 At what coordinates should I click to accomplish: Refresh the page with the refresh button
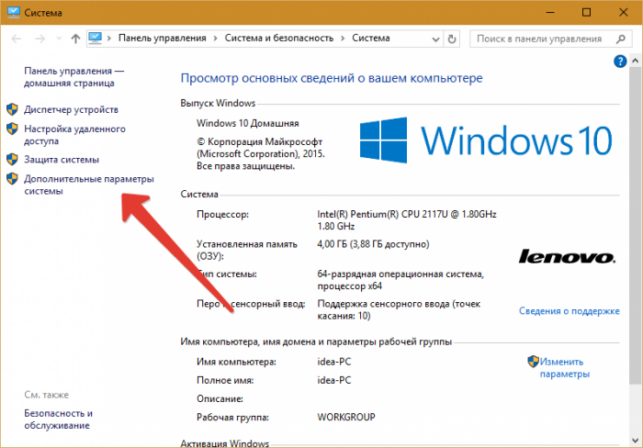pyautogui.click(x=451, y=39)
